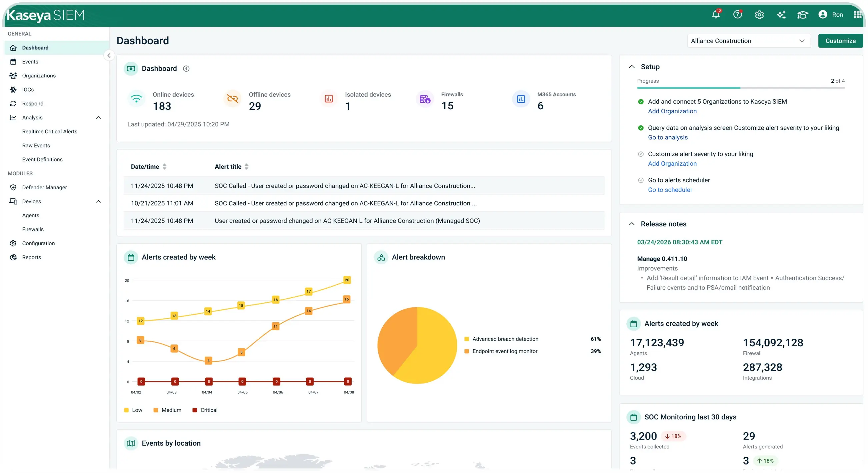Screen dimensions: 868x473
Task: Open the apps grid launcher
Action: [x=858, y=14]
